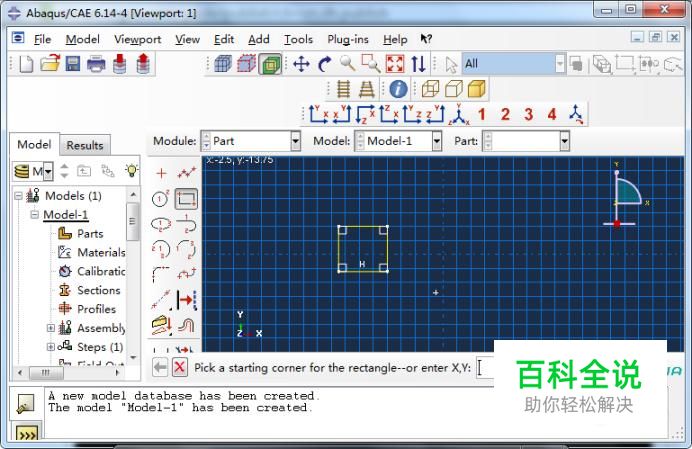Expand the Assembly tree node
692x449 pixels.
click(51, 328)
